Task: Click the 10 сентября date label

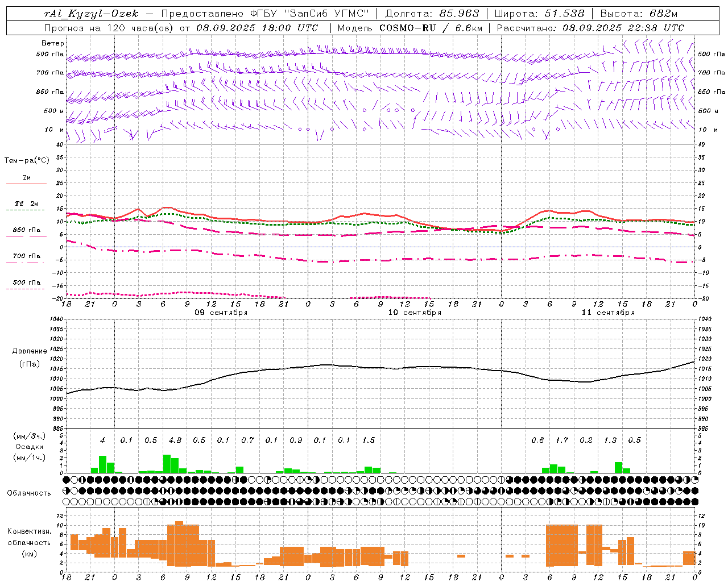Action: [x=415, y=313]
